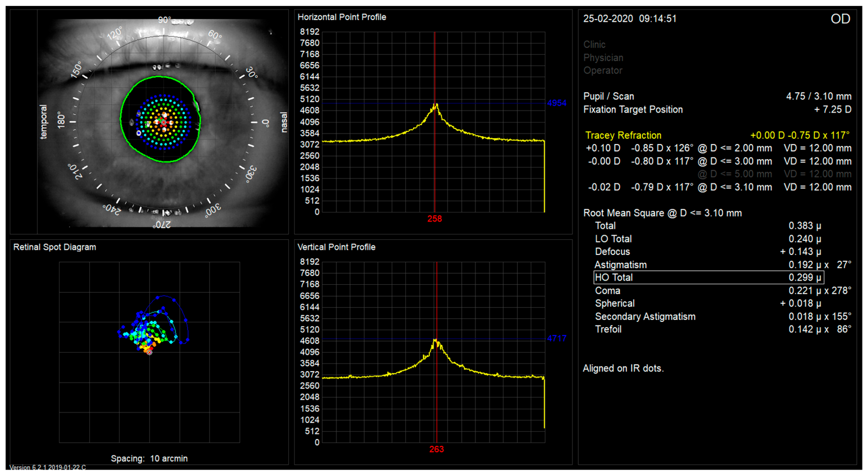The image size is (868, 476).
Task: Click the date 25-02-2020 09:14:51
Action: tap(630, 19)
